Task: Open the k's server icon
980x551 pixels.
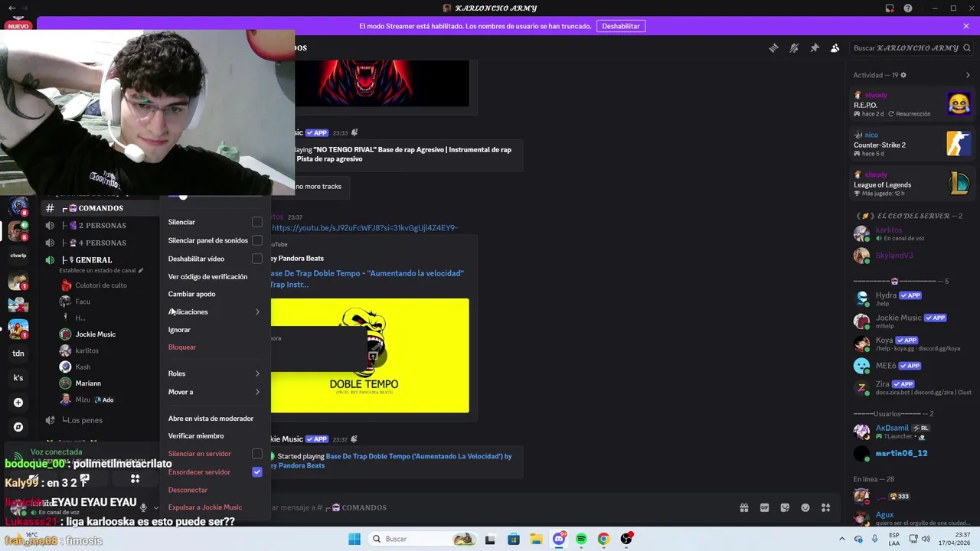Action: [18, 378]
